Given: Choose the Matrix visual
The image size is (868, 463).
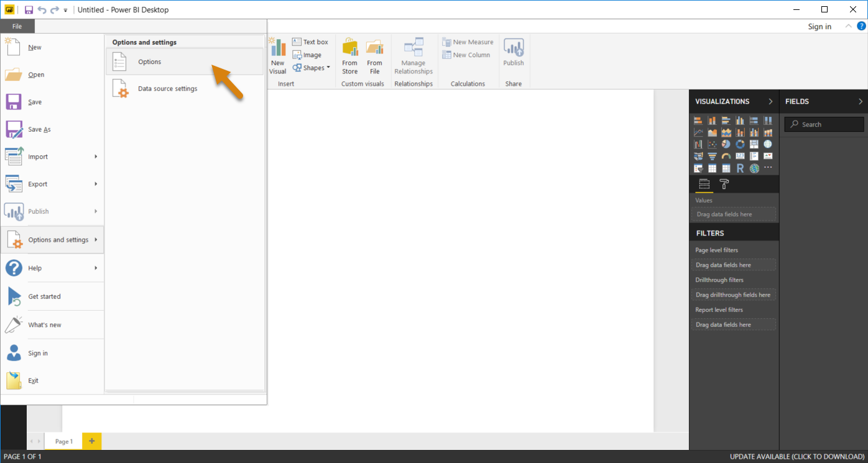Looking at the screenshot, I should [x=726, y=168].
